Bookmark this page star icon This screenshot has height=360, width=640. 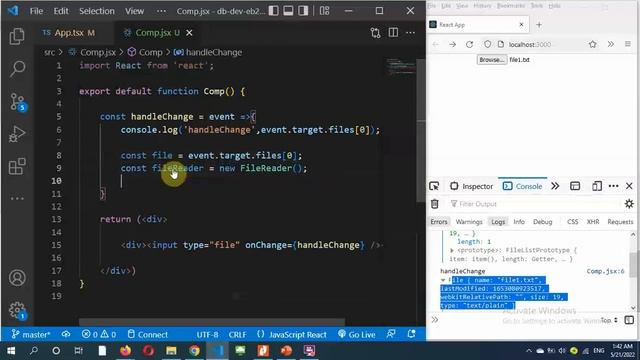point(593,44)
